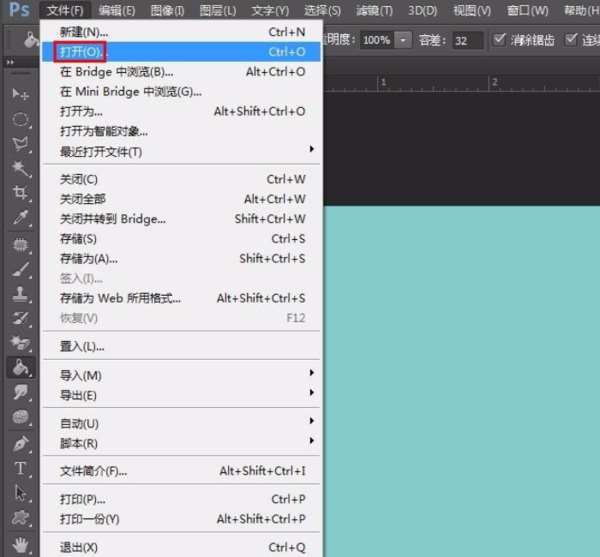
Task: Choose 置入(L)... menu entry
Action: tap(181, 346)
